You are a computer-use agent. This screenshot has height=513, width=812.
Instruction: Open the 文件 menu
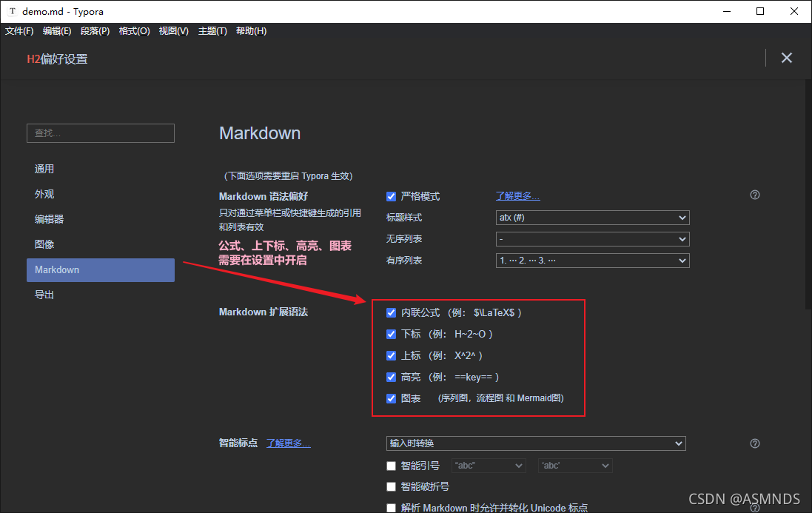pos(19,30)
